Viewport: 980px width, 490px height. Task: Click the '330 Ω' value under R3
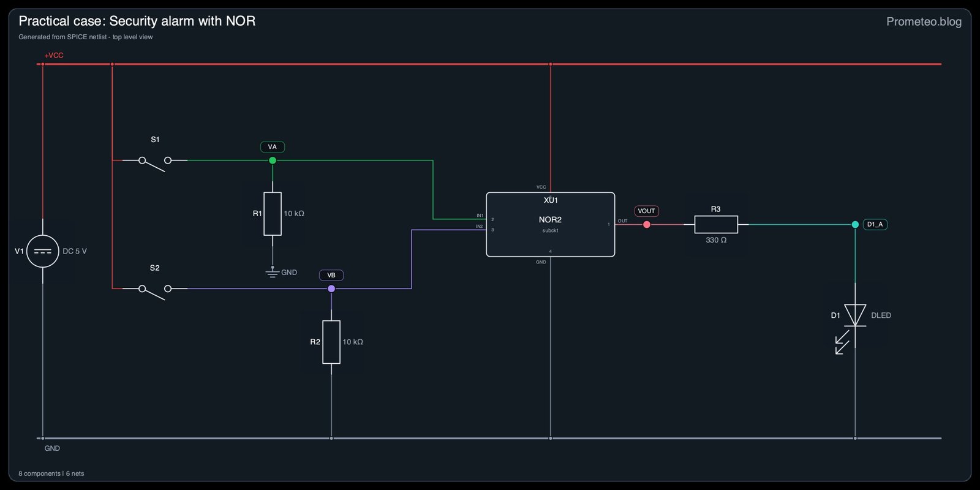716,240
